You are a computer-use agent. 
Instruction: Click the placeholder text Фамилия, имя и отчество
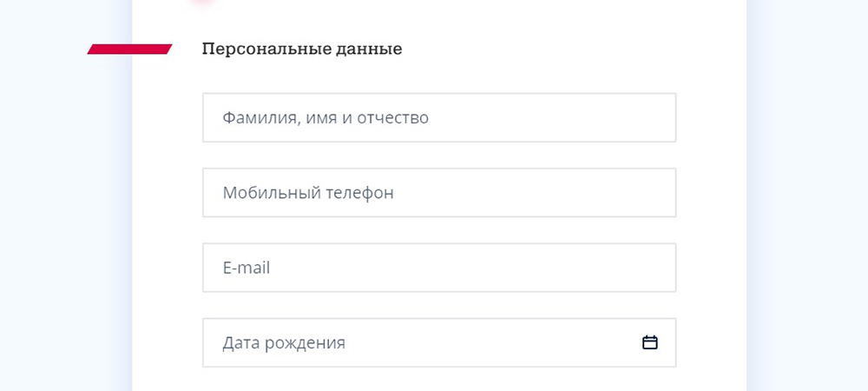click(x=325, y=118)
